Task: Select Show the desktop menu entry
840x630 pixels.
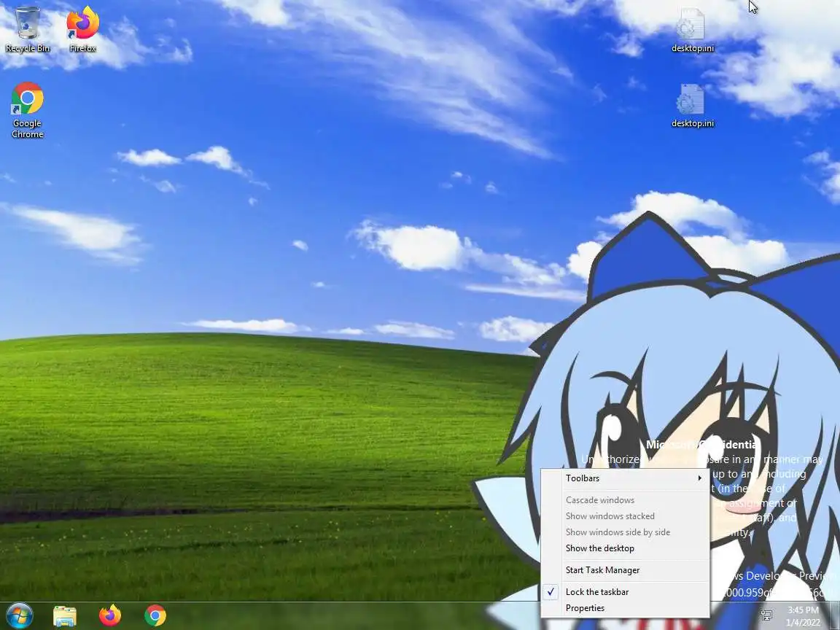Action: [625, 548]
